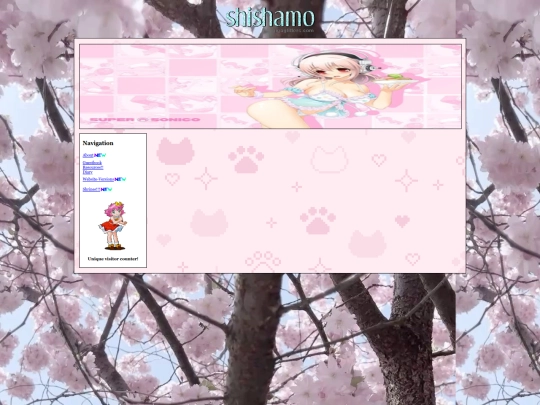Click the Navigation heading
Screen dimensions: 540x405
tap(98, 143)
